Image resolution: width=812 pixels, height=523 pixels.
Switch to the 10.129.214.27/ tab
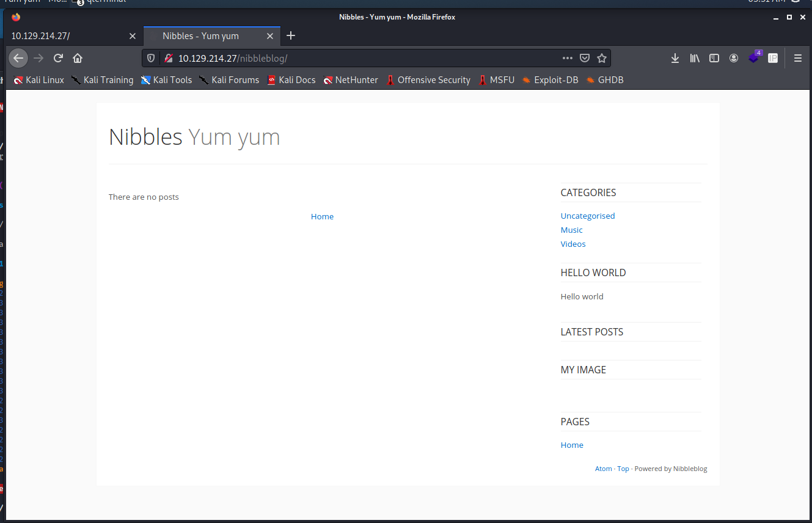pyautogui.click(x=67, y=36)
